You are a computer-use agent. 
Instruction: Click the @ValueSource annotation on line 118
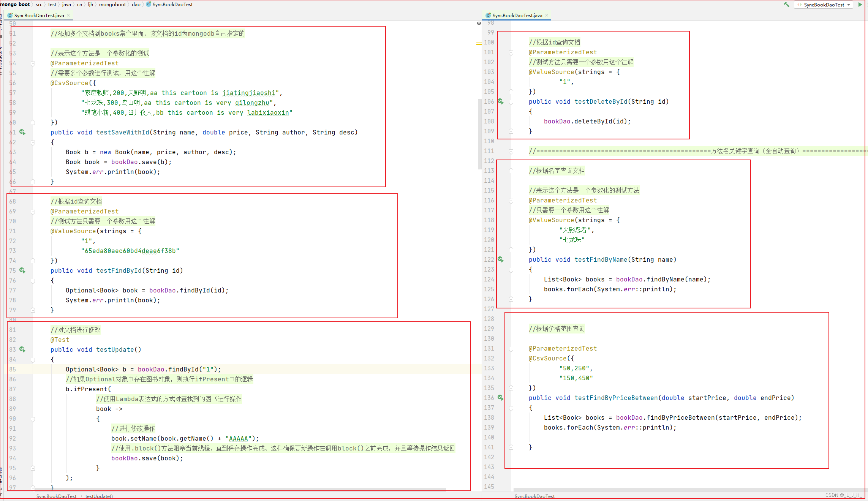(x=552, y=220)
